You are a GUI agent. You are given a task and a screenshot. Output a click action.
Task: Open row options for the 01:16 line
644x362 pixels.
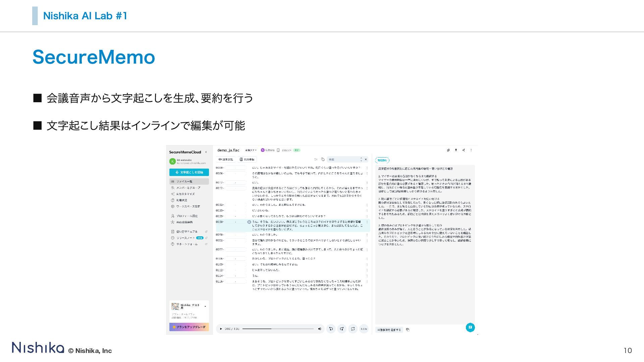(367, 282)
